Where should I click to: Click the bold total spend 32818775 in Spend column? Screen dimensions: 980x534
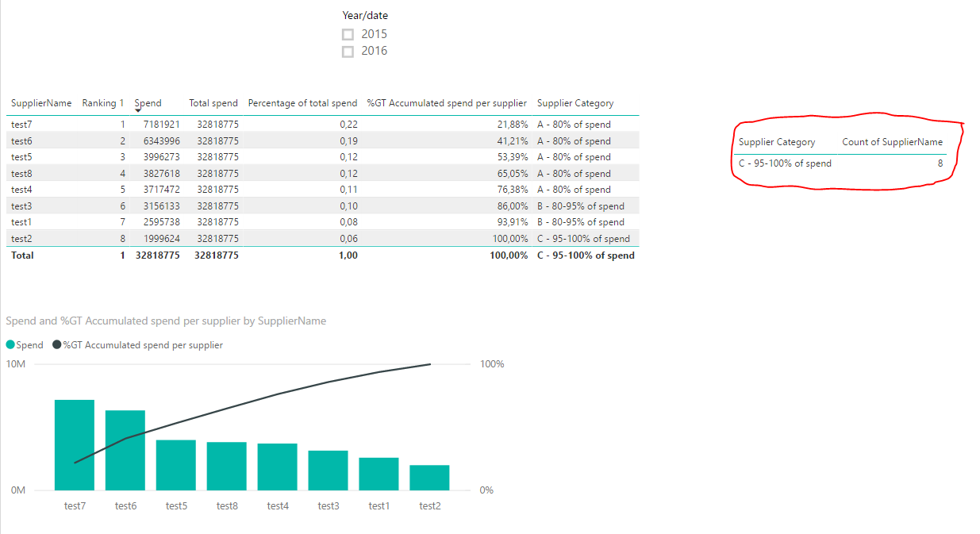click(158, 255)
